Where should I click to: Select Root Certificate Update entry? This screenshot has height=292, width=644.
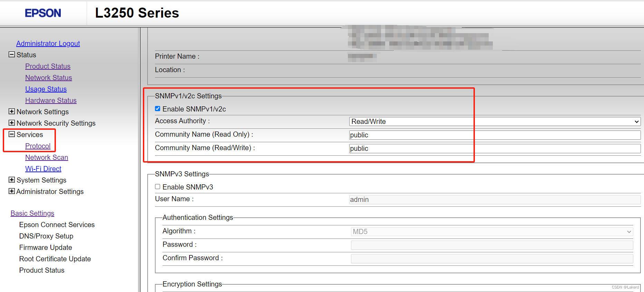[x=55, y=259]
